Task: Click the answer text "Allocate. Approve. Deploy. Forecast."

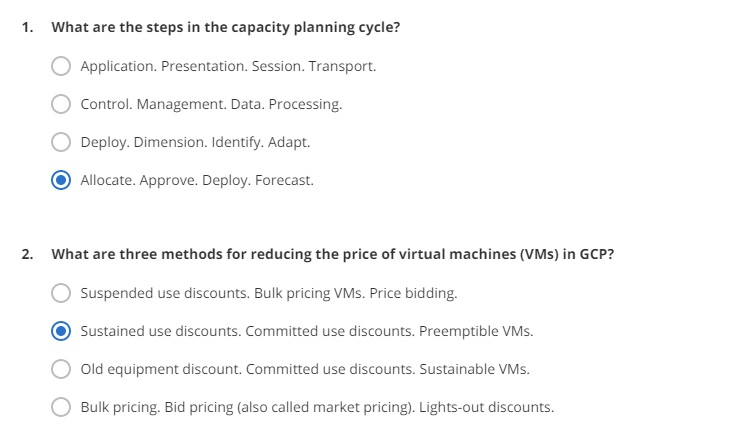Action: tap(197, 181)
